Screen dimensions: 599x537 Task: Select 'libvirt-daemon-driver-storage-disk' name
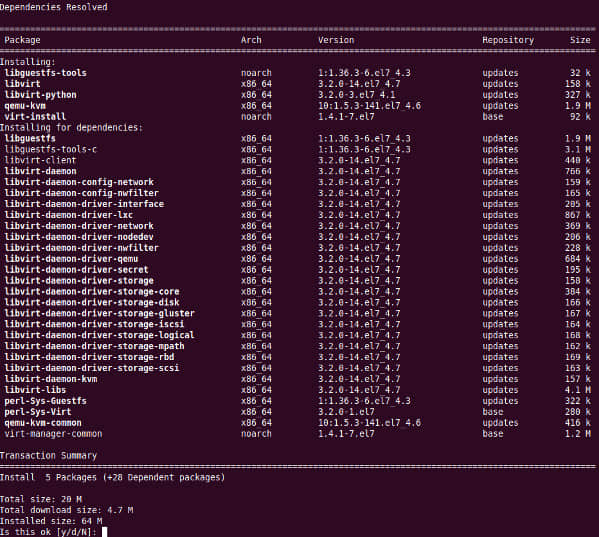[x=92, y=302]
